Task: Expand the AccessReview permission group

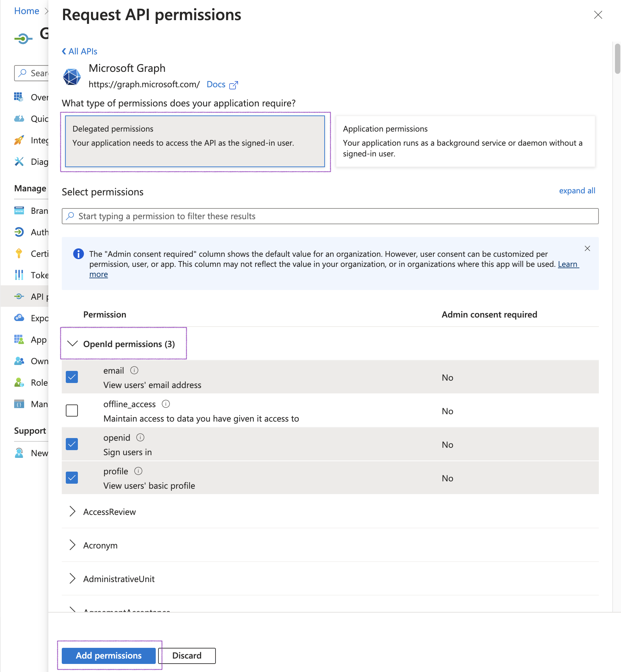Action: 73,512
